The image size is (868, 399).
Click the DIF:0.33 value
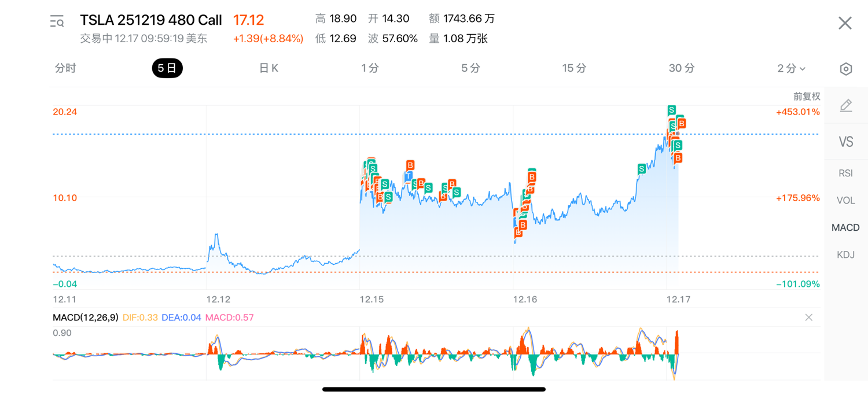(140, 317)
